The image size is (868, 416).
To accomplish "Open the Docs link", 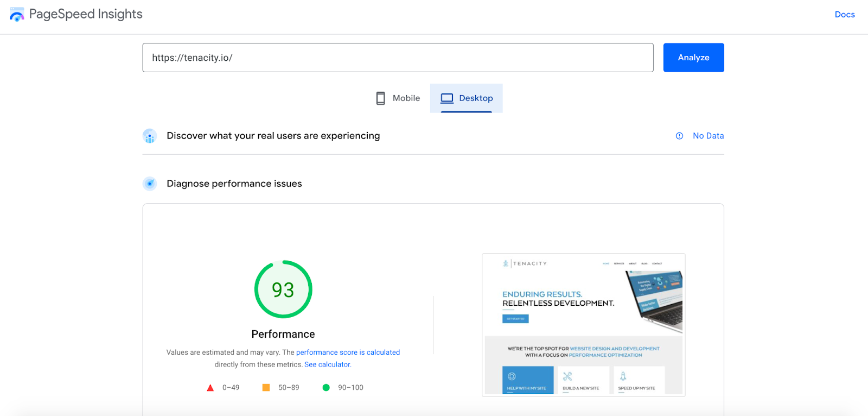I will pyautogui.click(x=845, y=15).
